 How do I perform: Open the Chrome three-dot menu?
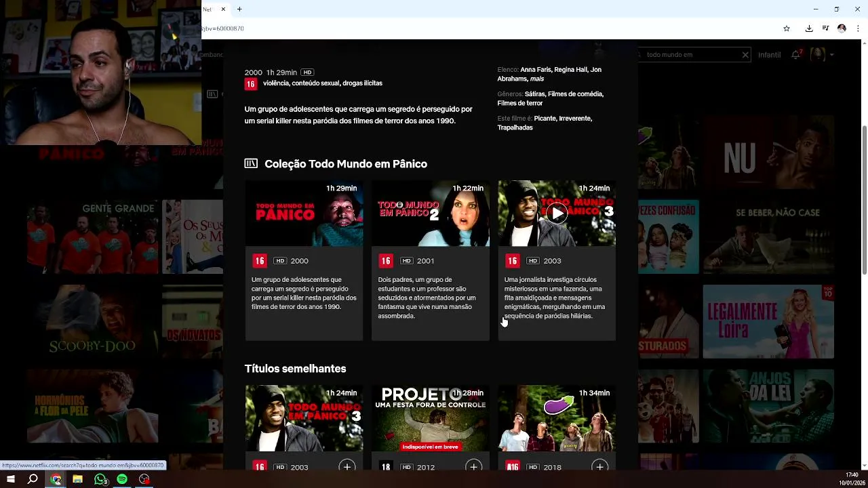click(x=858, y=28)
